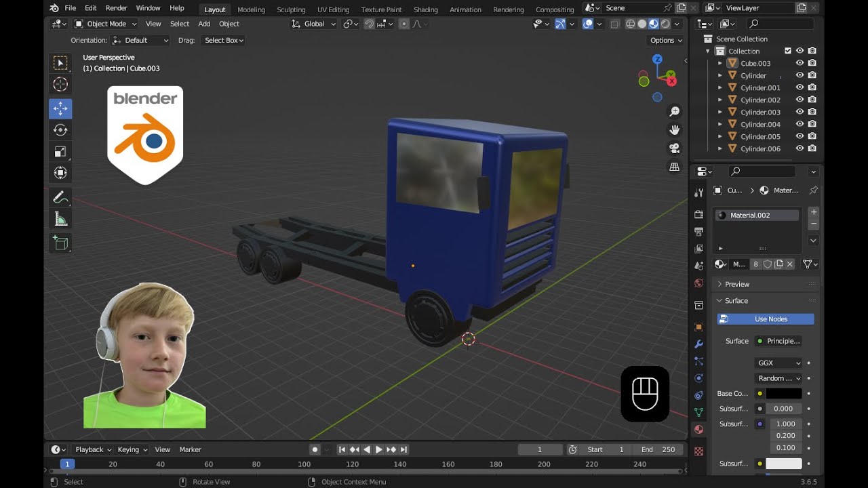Open the Global transform orientation dropdown
The height and width of the screenshot is (488, 868).
(314, 24)
